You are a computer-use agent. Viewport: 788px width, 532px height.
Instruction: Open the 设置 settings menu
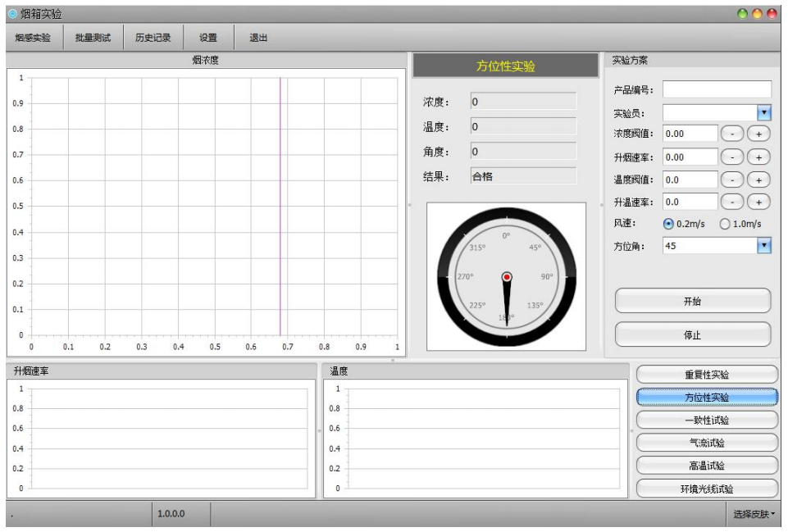coord(208,38)
